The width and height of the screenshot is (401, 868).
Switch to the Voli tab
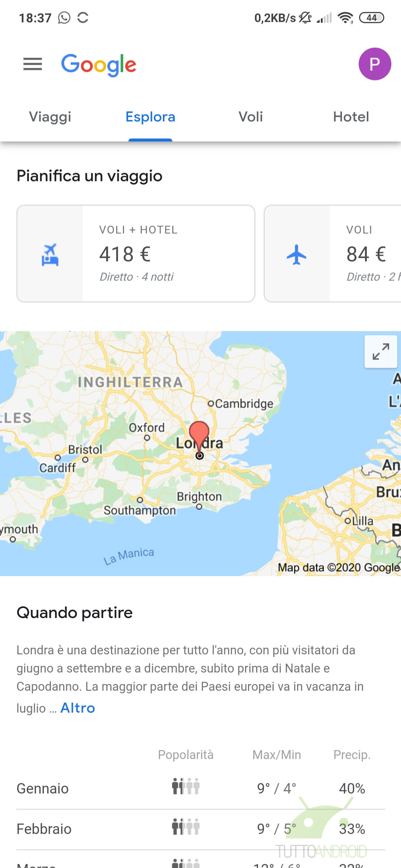click(251, 117)
